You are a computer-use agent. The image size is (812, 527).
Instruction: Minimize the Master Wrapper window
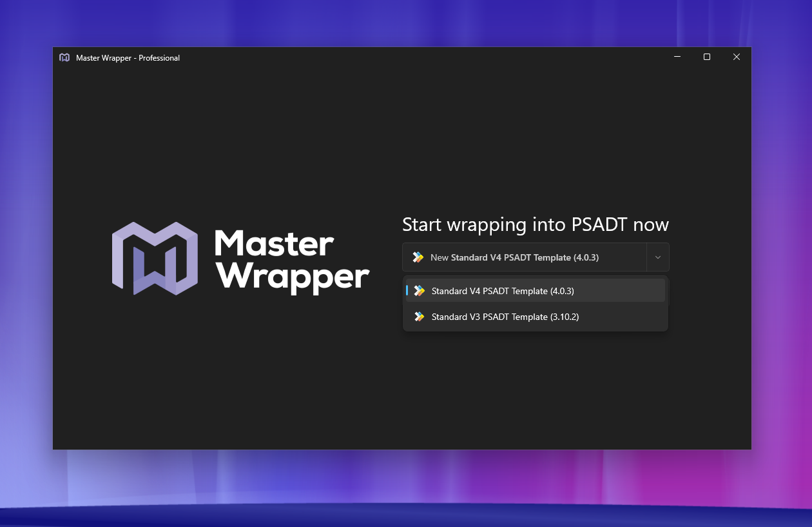(677, 57)
